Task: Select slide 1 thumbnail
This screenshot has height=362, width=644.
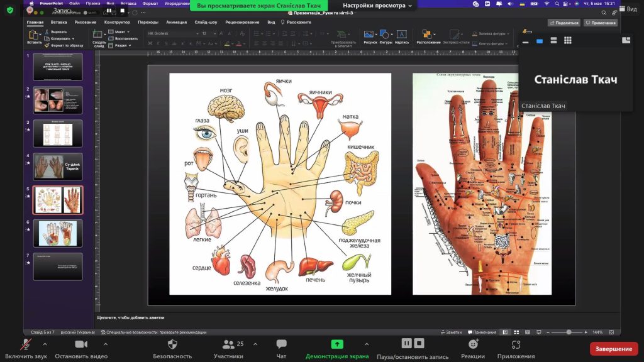Action: click(57, 67)
